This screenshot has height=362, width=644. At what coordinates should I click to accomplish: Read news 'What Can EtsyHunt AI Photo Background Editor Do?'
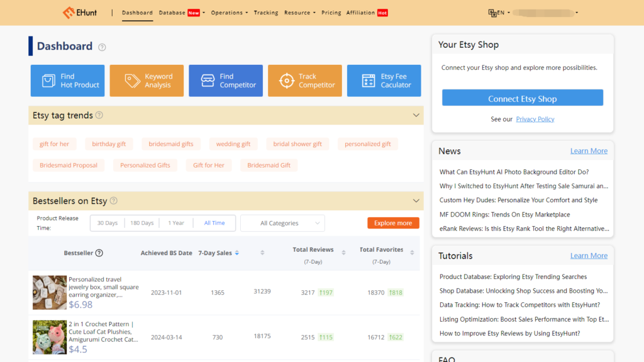pos(514,172)
